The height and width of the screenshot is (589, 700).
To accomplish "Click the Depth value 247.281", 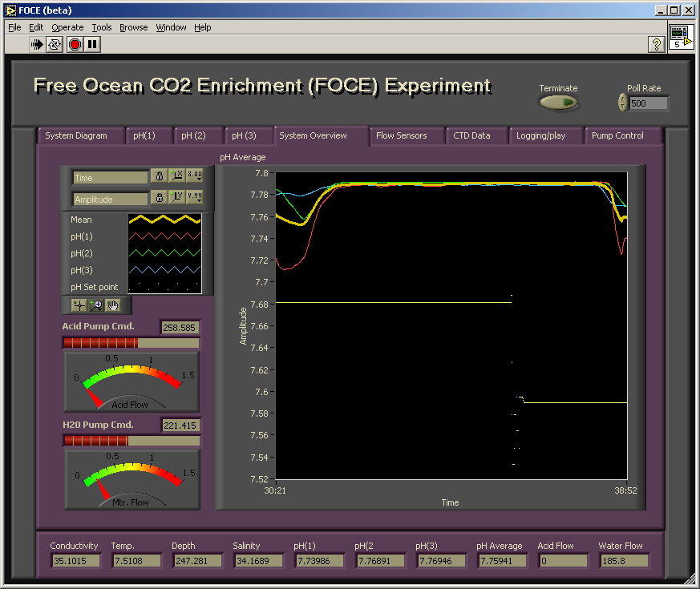I will pyautogui.click(x=197, y=561).
